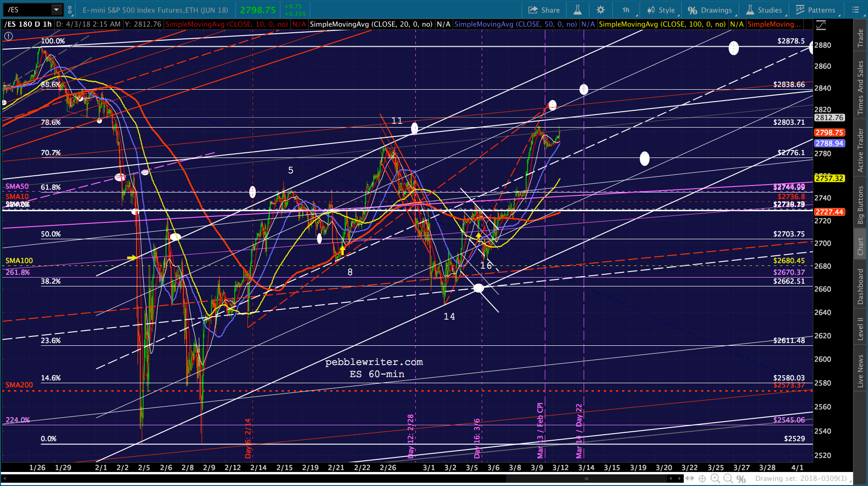
Task: Open the Drawings menu
Action: (x=710, y=10)
